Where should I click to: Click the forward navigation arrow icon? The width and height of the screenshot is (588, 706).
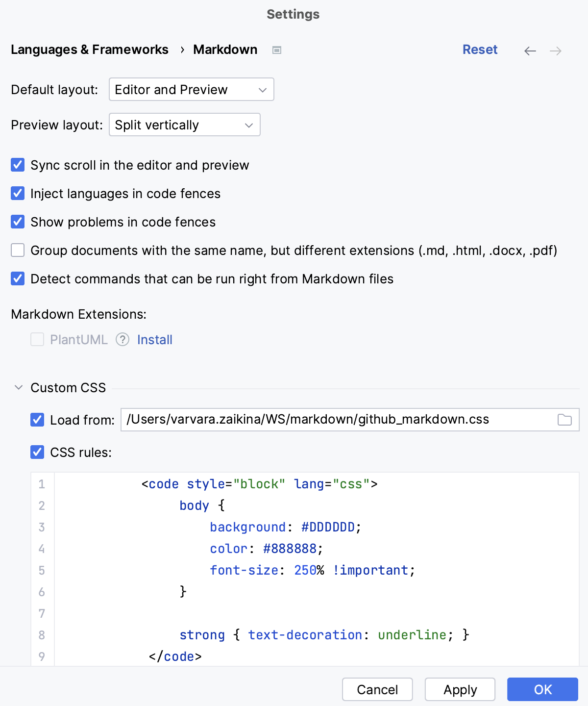coord(555,50)
